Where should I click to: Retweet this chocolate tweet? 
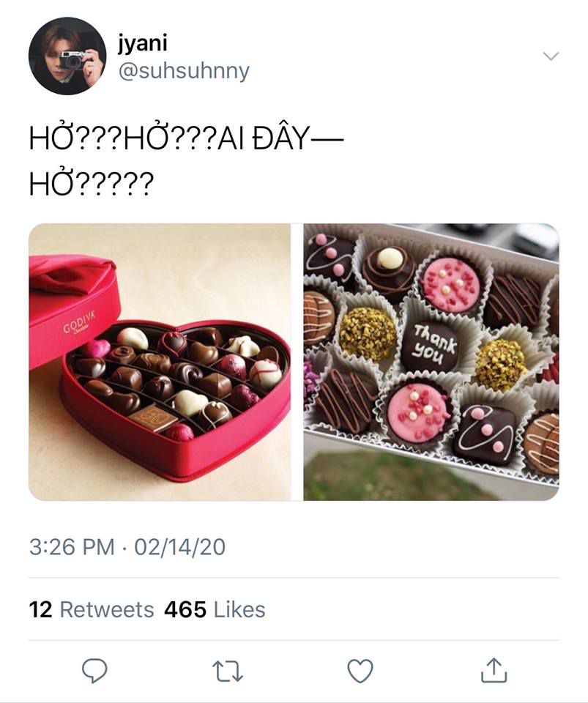227,670
